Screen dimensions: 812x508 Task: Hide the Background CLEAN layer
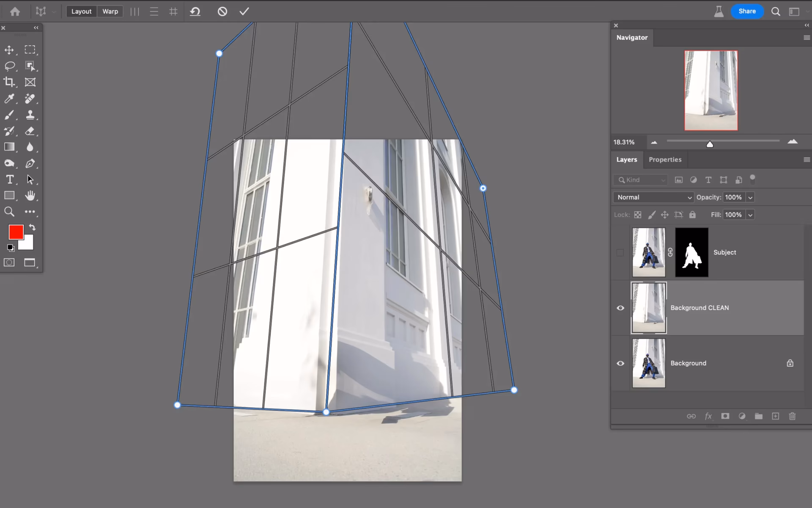(620, 308)
